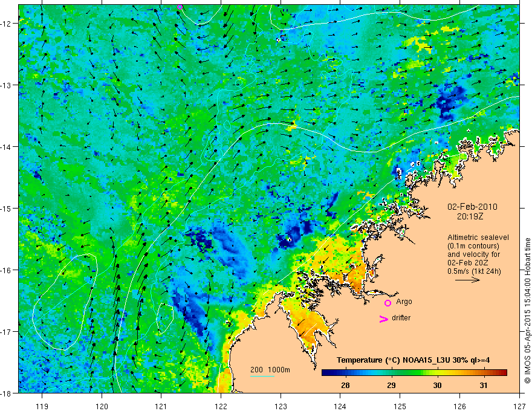This screenshot has height=411, width=532.
Task: Click the '0.5m/s (1kt 24h)' label
Action: [x=474, y=271]
